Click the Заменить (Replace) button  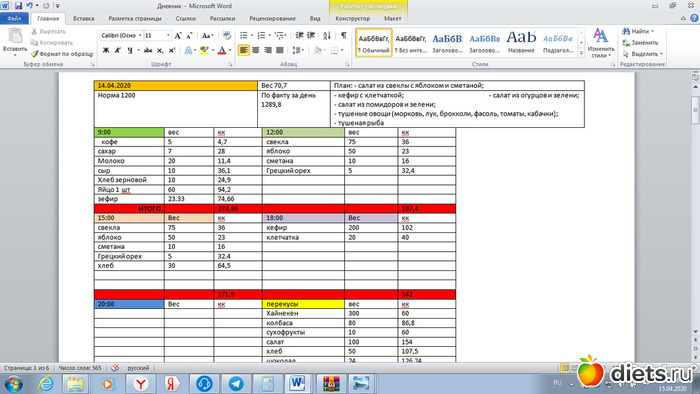click(x=641, y=42)
